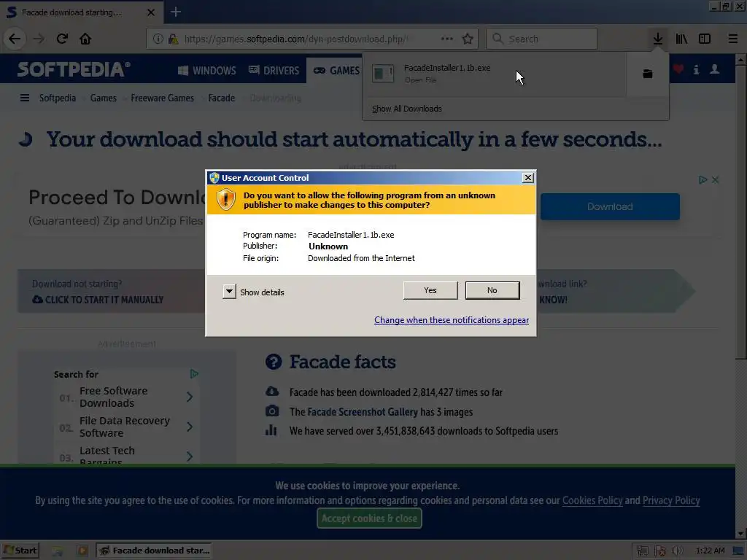Reload the page with refresh icon
The width and height of the screenshot is (747, 560).
coord(62,39)
